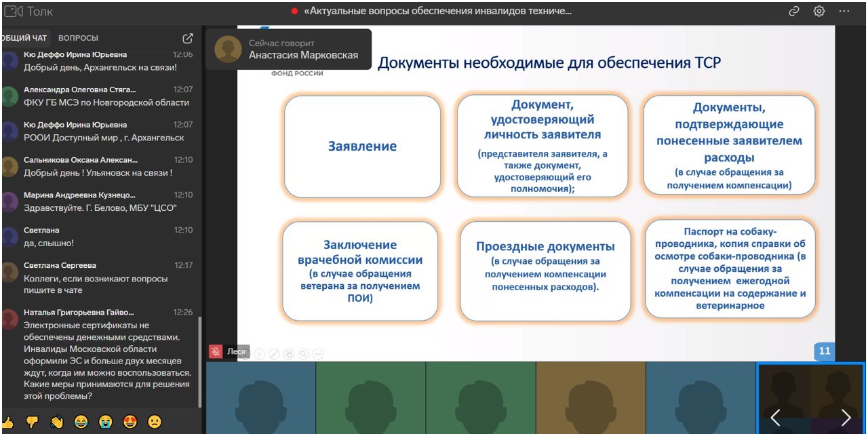
Task: Click the first participant video tile
Action: click(x=260, y=397)
